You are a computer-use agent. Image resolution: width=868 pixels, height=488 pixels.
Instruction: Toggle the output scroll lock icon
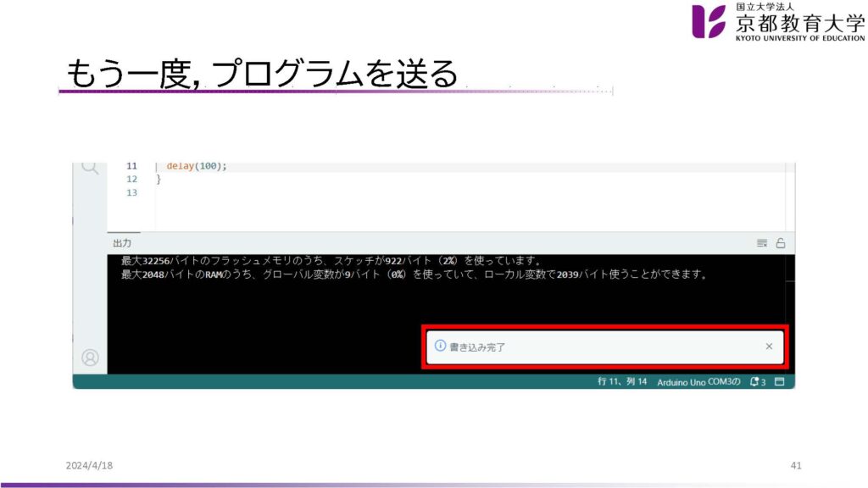coord(780,243)
